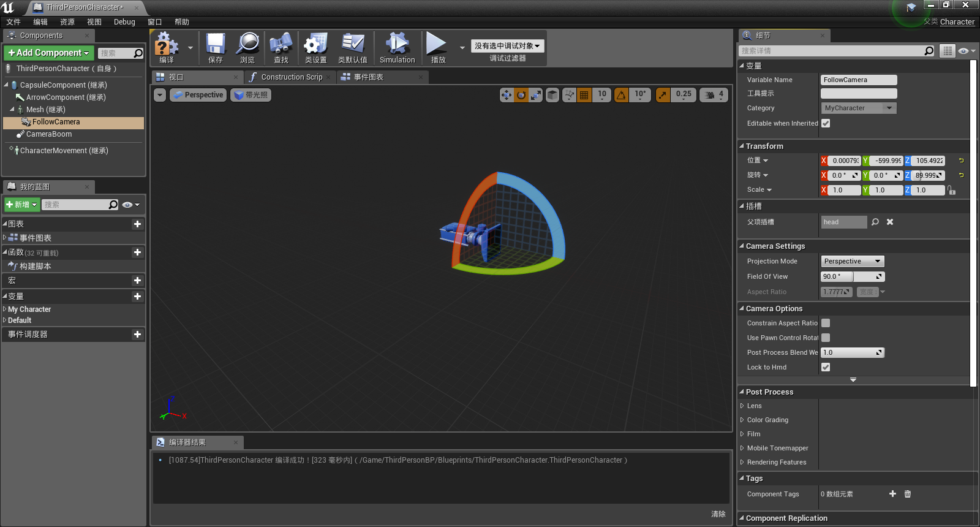Select the scale gizmo tool in viewport

coord(536,95)
